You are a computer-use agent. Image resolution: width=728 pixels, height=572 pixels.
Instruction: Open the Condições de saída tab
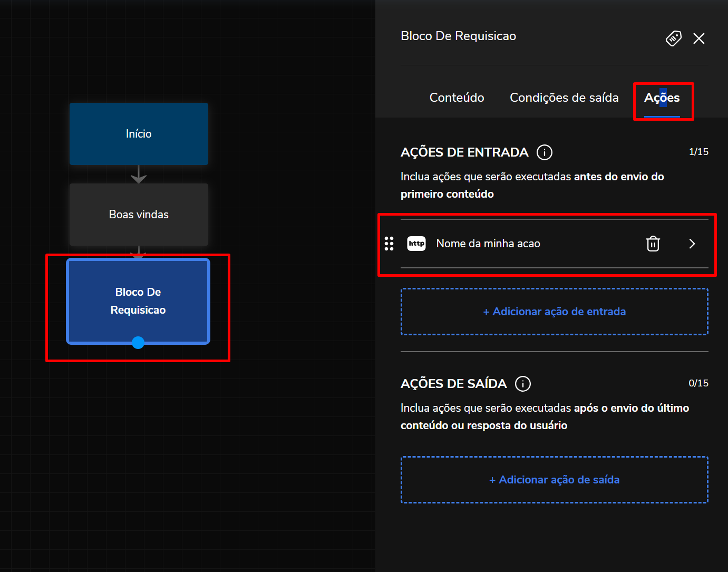[x=564, y=98]
